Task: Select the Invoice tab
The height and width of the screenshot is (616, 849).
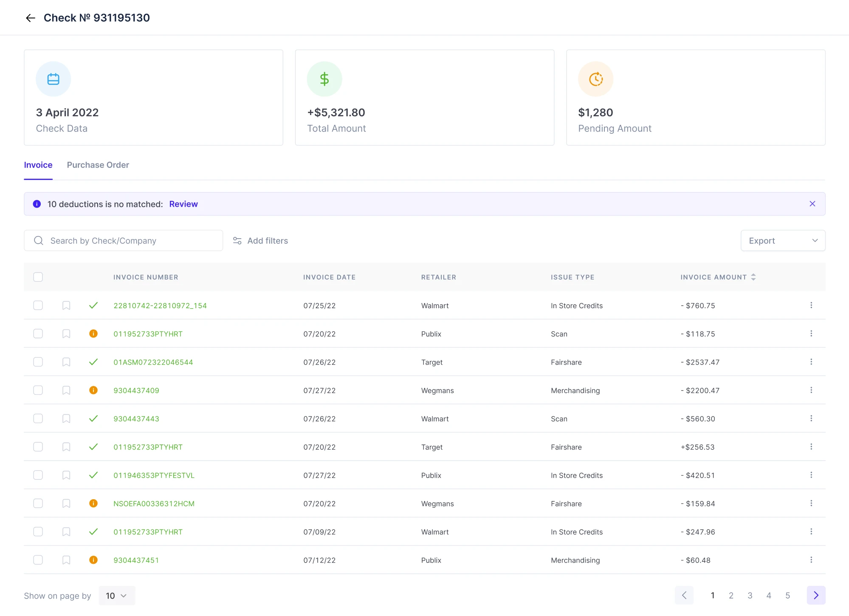Action: [x=38, y=165]
